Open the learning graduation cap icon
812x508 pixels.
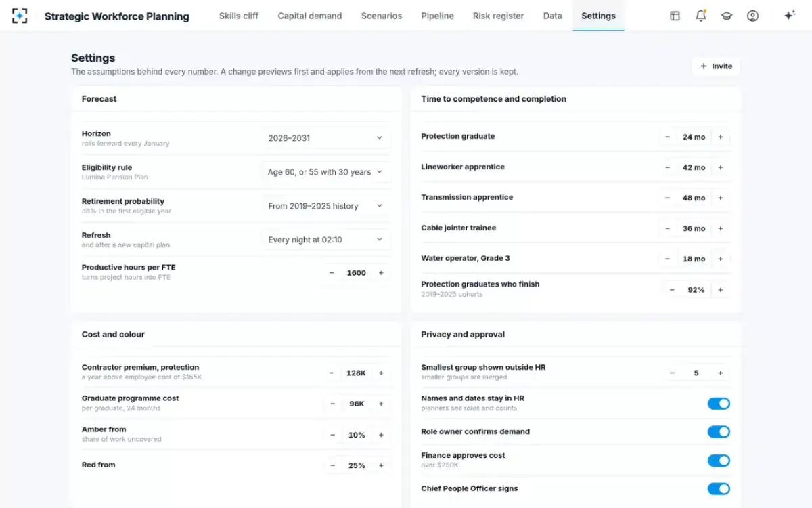727,16
